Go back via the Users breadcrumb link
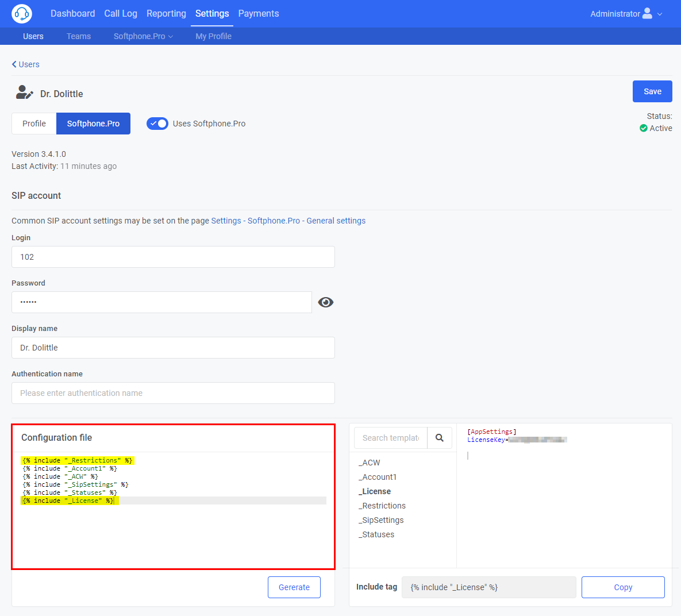Screen dimensions: 681x616 [26, 64]
